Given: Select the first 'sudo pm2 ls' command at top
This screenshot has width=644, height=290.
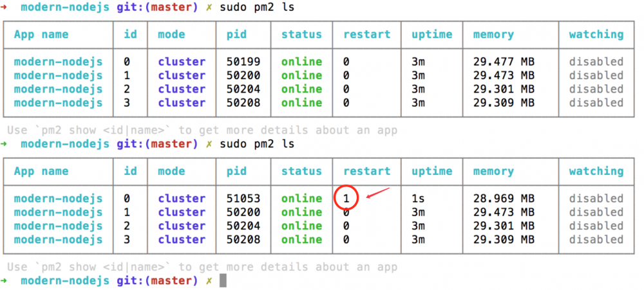Looking at the screenshot, I should tap(257, 7).
